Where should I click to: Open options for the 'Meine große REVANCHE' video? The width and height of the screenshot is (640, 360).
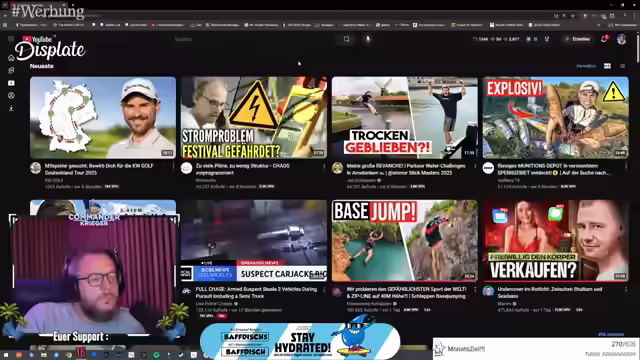point(475,166)
